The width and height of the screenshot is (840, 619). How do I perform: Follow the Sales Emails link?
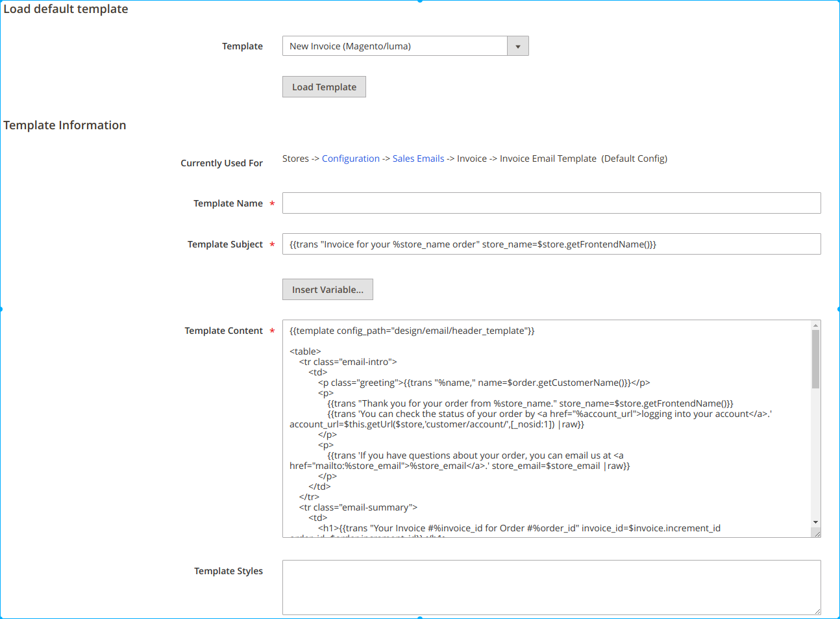tap(418, 158)
